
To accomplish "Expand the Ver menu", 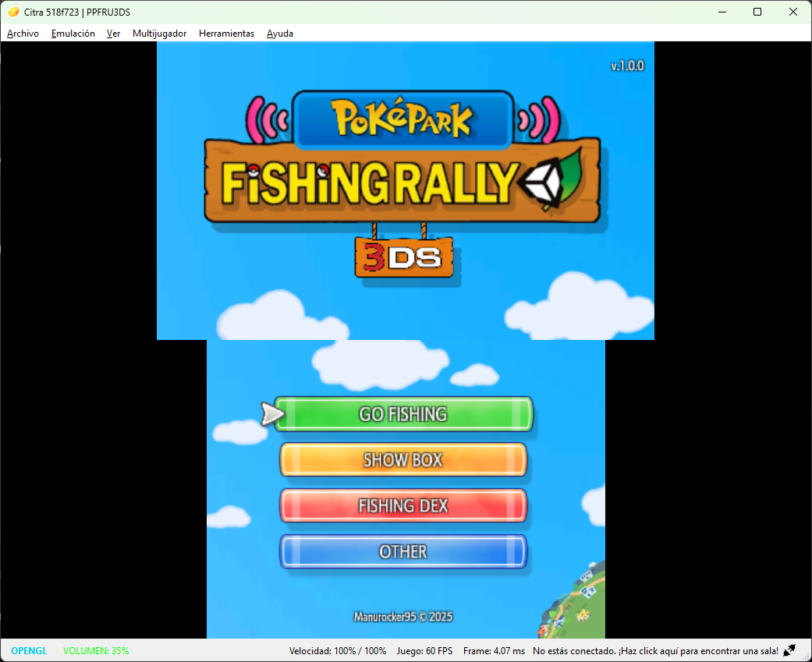I will click(x=113, y=34).
